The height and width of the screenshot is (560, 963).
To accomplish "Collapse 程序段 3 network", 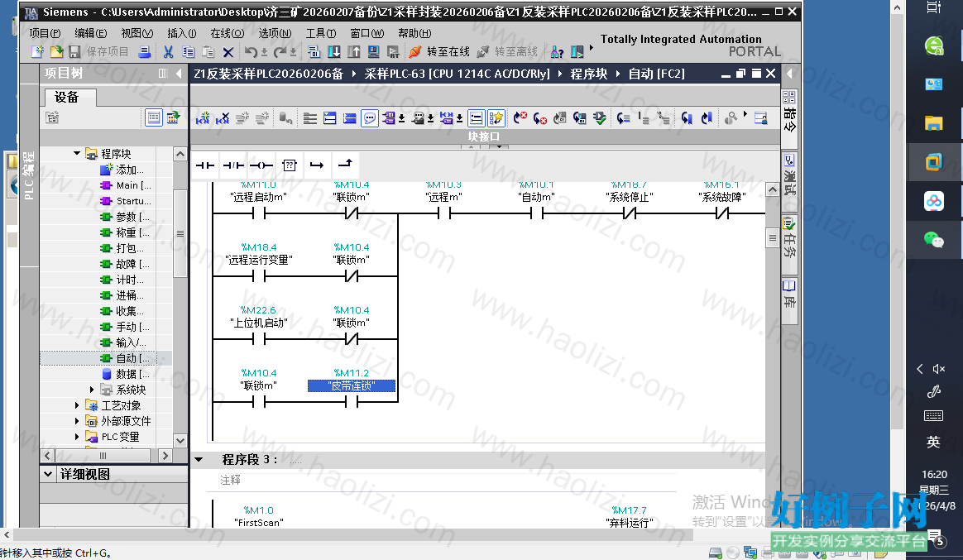I will tap(199, 459).
